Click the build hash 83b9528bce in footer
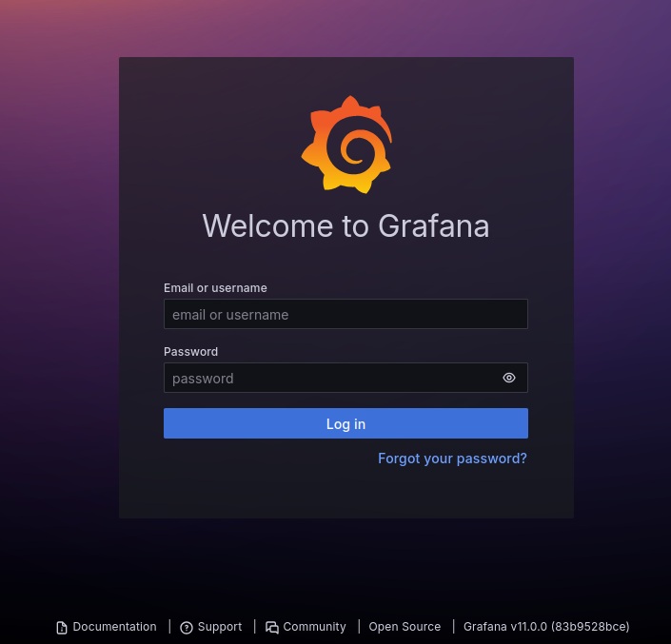 [x=590, y=627]
